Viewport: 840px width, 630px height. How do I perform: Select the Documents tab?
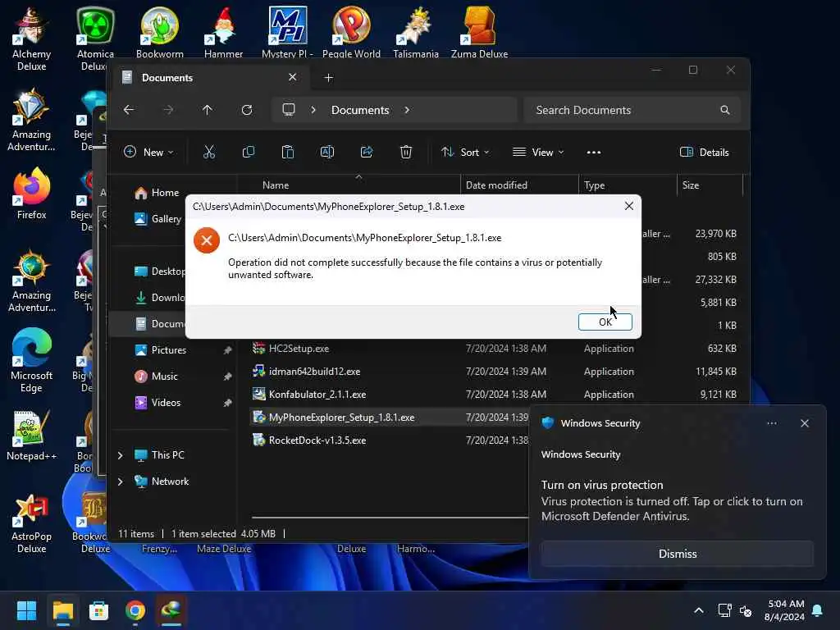pyautogui.click(x=209, y=78)
